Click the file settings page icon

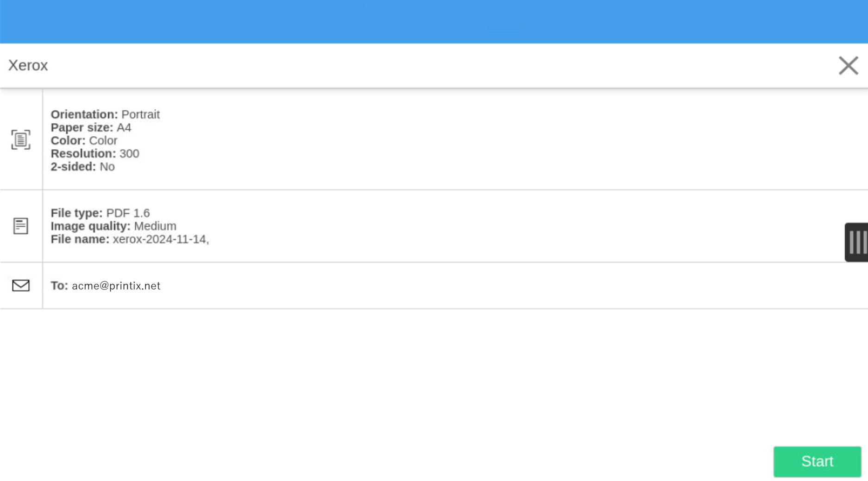[x=21, y=226]
